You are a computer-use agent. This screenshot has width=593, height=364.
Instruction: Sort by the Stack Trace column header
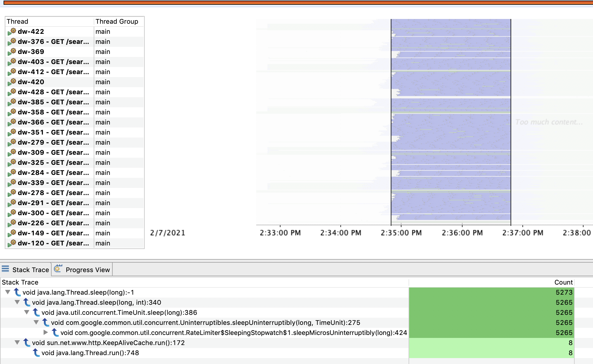(205, 282)
